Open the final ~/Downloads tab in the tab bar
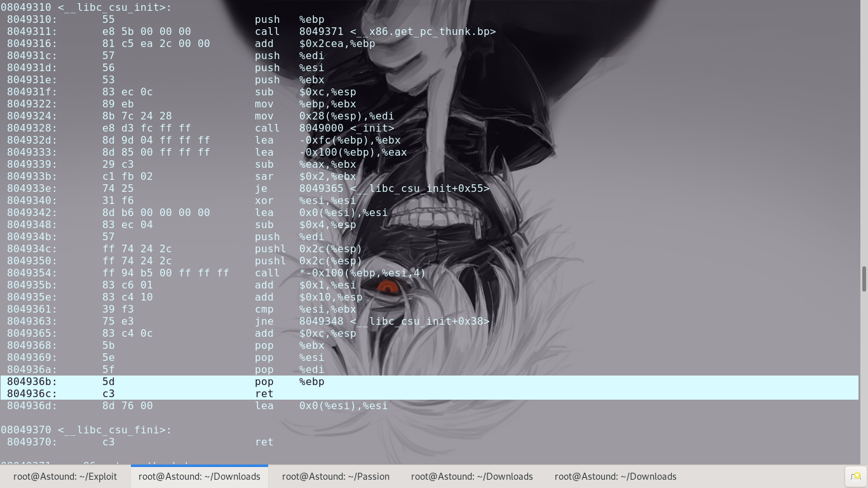 click(616, 477)
